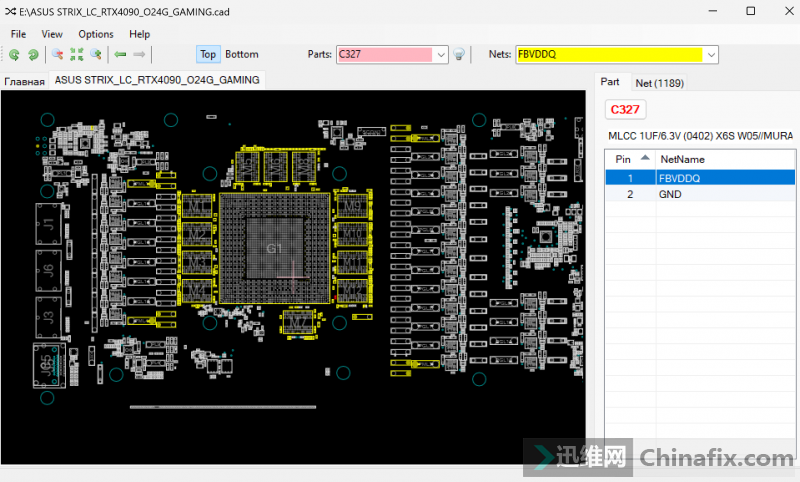Open the Nets dropdown arrow
Viewport: 800px width, 482px height.
pyautogui.click(x=711, y=55)
